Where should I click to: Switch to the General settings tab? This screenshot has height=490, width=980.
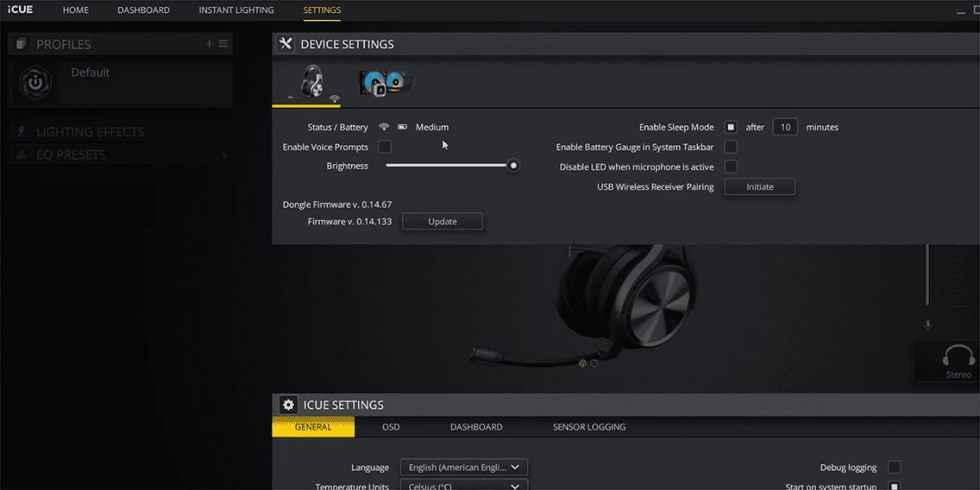[x=313, y=427]
